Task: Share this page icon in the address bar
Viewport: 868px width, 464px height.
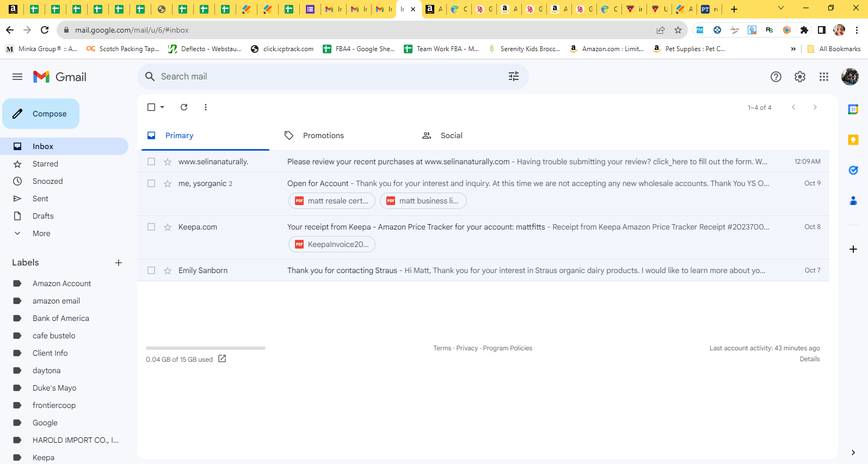Action: (661, 30)
